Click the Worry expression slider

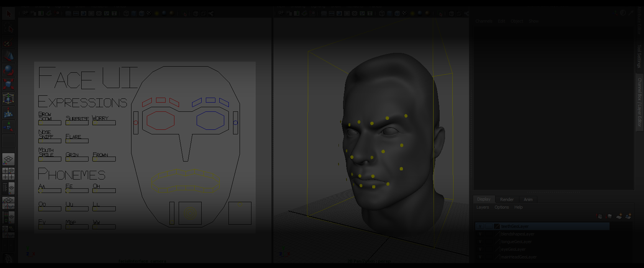coord(104,123)
